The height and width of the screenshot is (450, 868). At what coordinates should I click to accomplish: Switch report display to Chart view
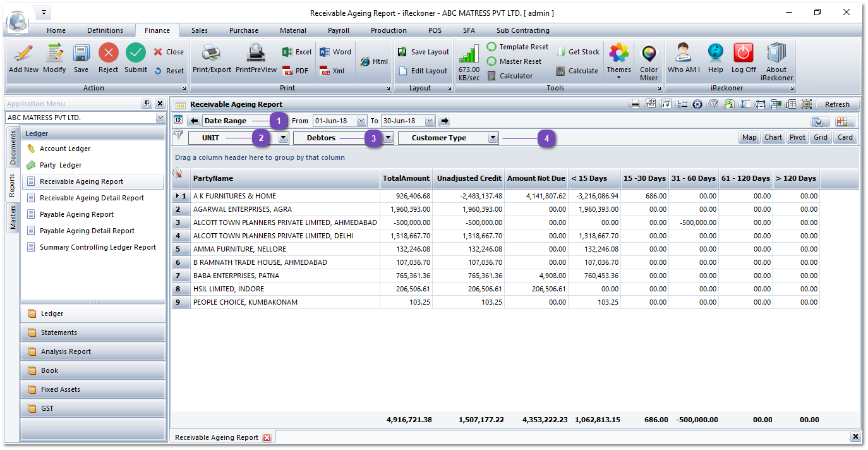pos(773,137)
